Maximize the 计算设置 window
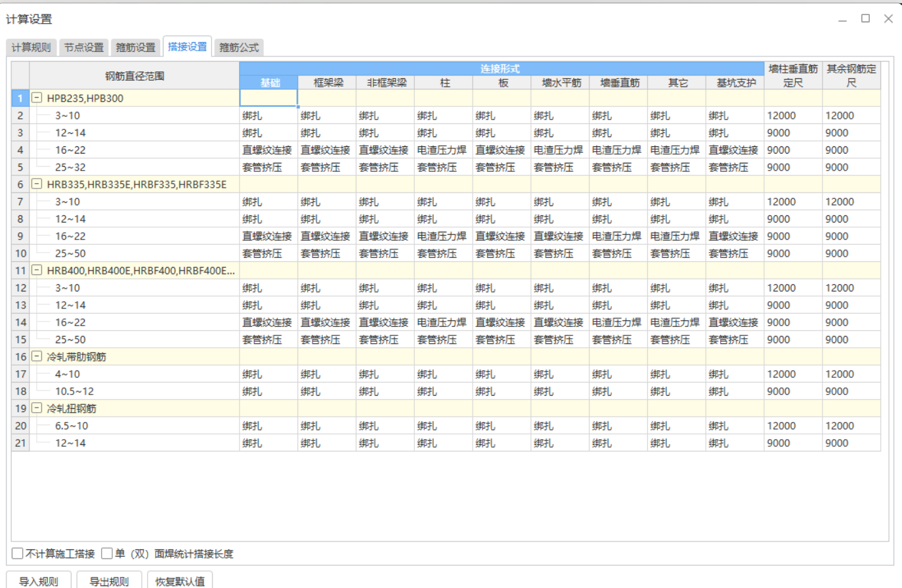Screen dimensions: 902x588 (865, 18)
